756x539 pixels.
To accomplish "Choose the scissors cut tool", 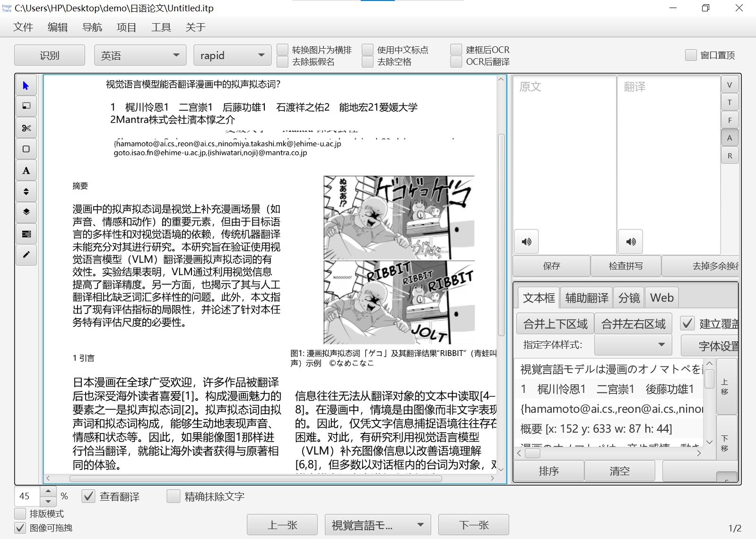I will tap(26, 128).
